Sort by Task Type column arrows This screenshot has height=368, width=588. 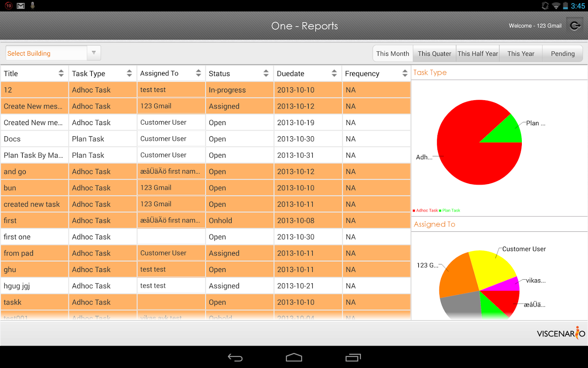tap(129, 74)
